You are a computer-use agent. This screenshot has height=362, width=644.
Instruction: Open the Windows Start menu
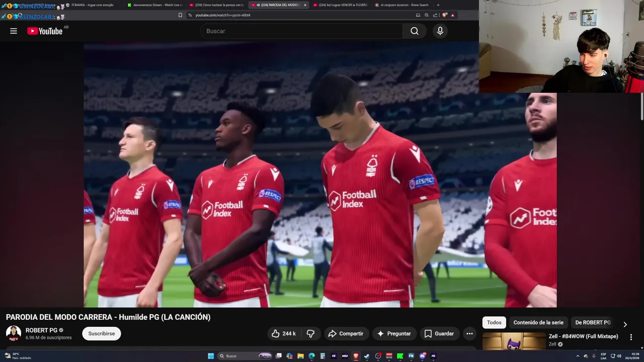211,356
